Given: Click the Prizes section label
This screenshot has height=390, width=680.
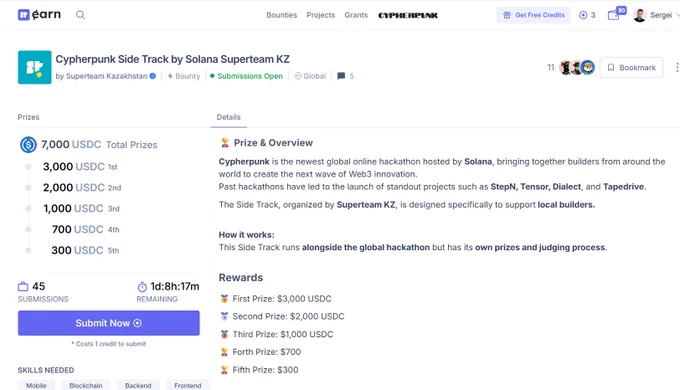Looking at the screenshot, I should pos(29,117).
